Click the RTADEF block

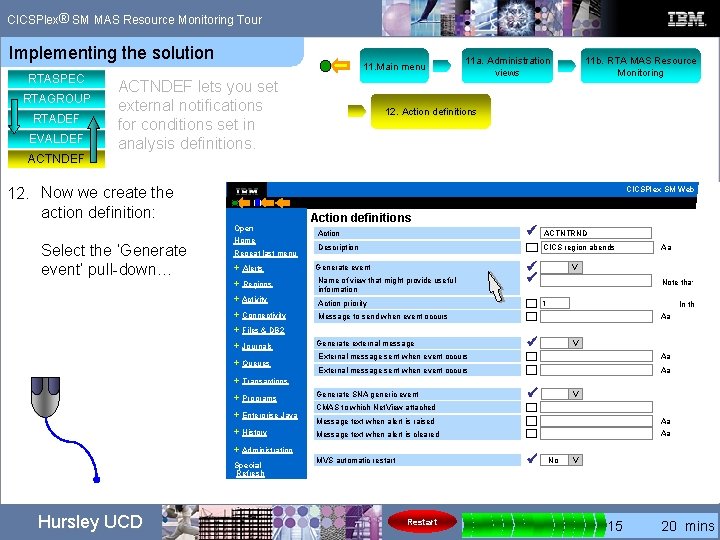(x=56, y=118)
